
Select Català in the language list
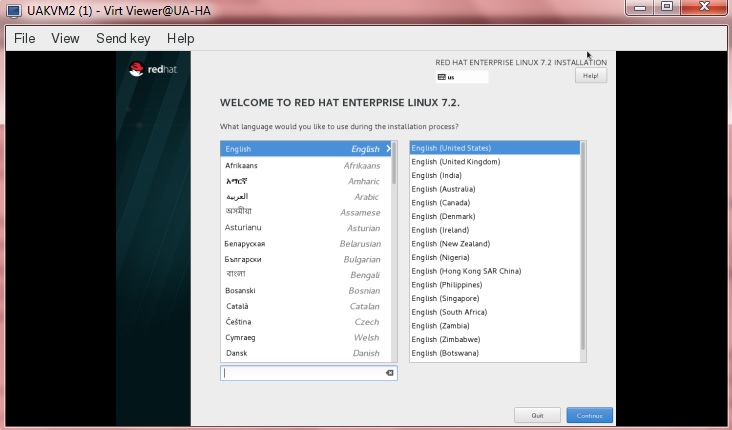[x=306, y=306]
